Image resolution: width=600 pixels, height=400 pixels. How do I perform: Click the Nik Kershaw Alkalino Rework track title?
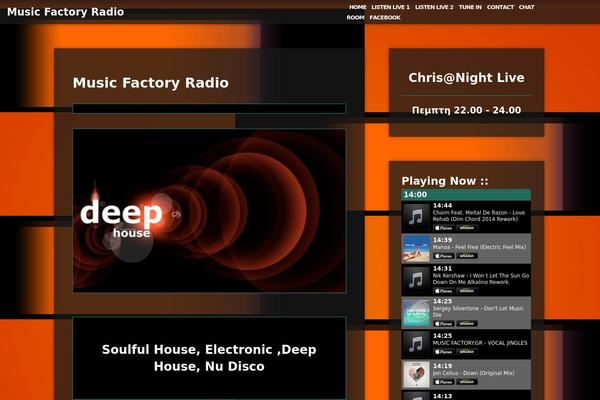coord(481,279)
